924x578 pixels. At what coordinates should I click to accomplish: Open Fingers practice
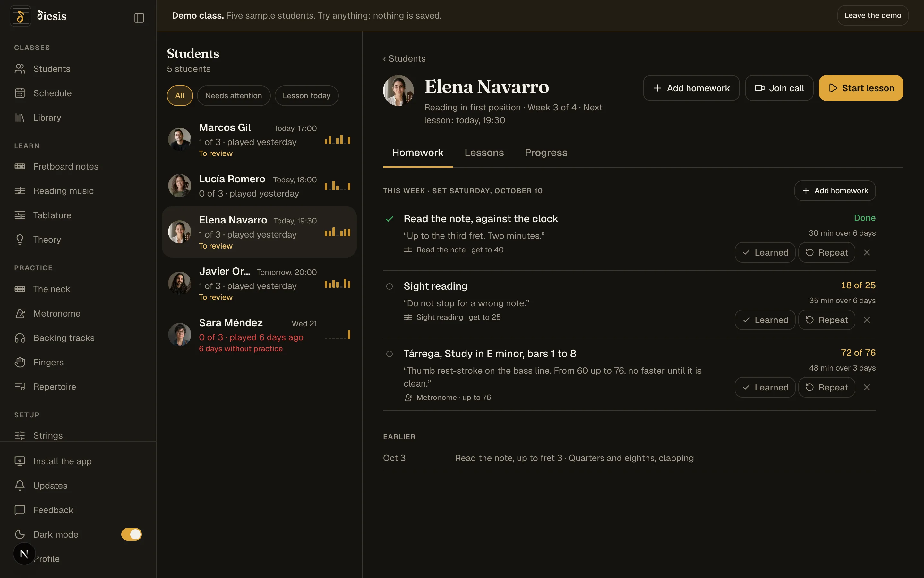tap(78, 363)
